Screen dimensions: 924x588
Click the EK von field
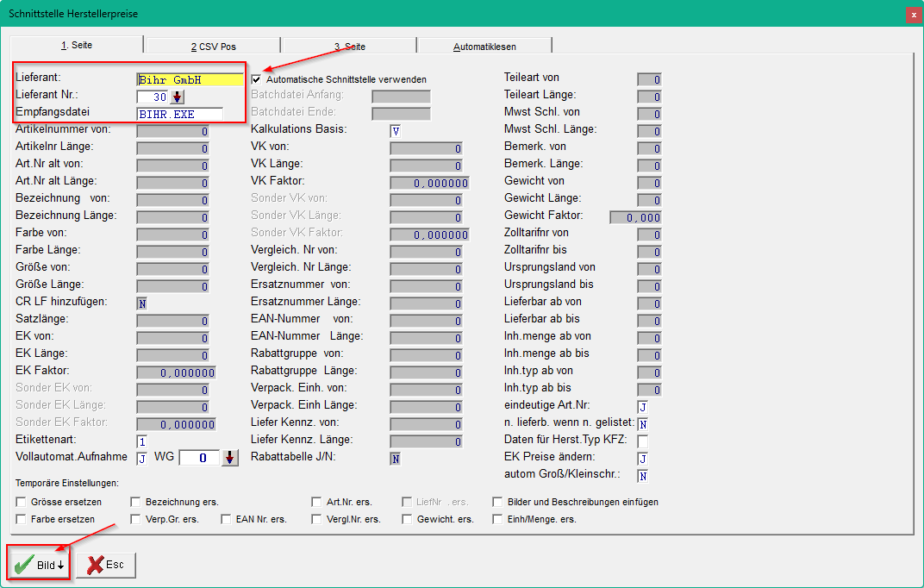(172, 338)
